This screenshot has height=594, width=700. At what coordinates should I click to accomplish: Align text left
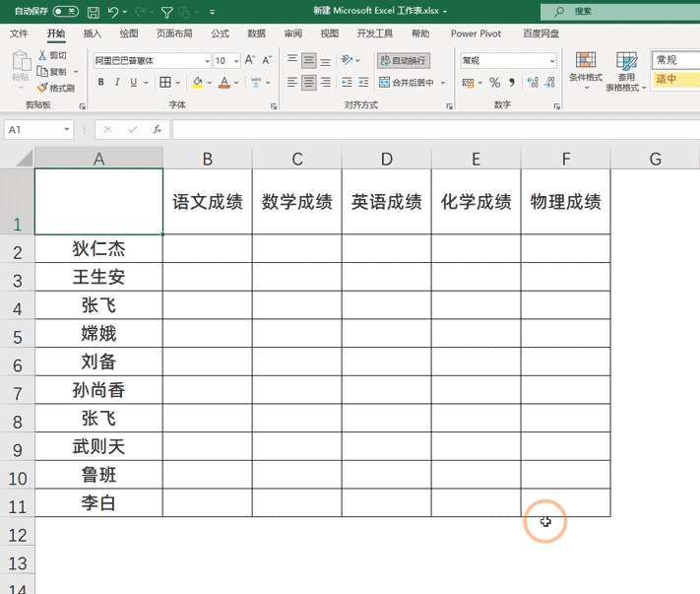click(x=292, y=82)
